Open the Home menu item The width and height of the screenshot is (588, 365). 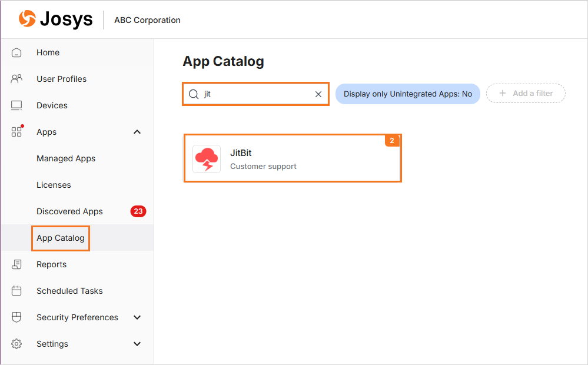tap(48, 52)
